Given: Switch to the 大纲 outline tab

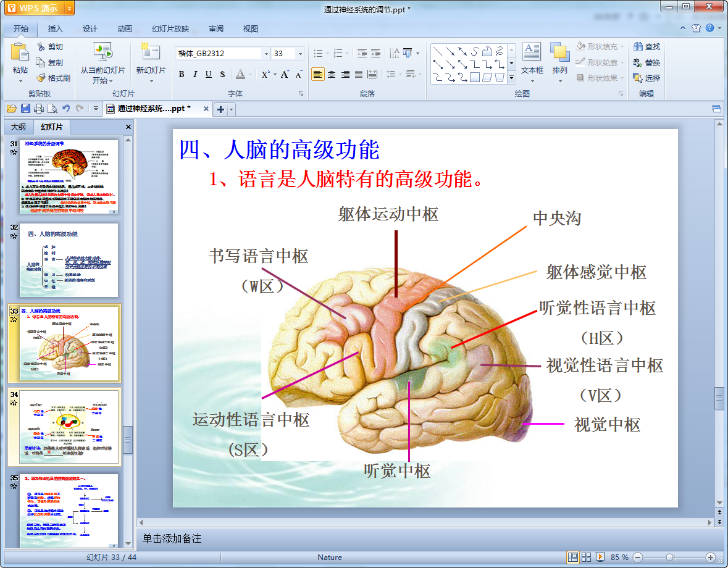Looking at the screenshot, I should [18, 127].
